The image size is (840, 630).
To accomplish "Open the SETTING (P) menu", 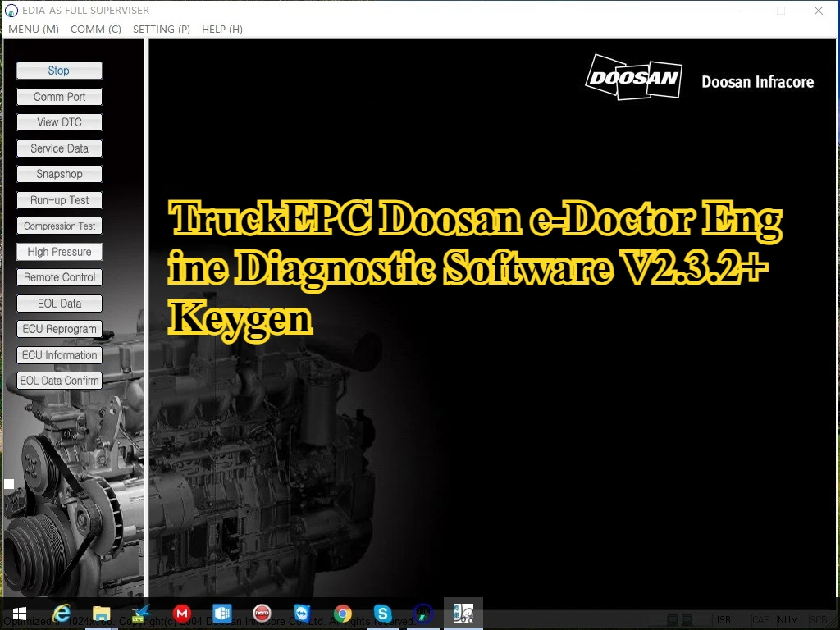I will tap(162, 29).
